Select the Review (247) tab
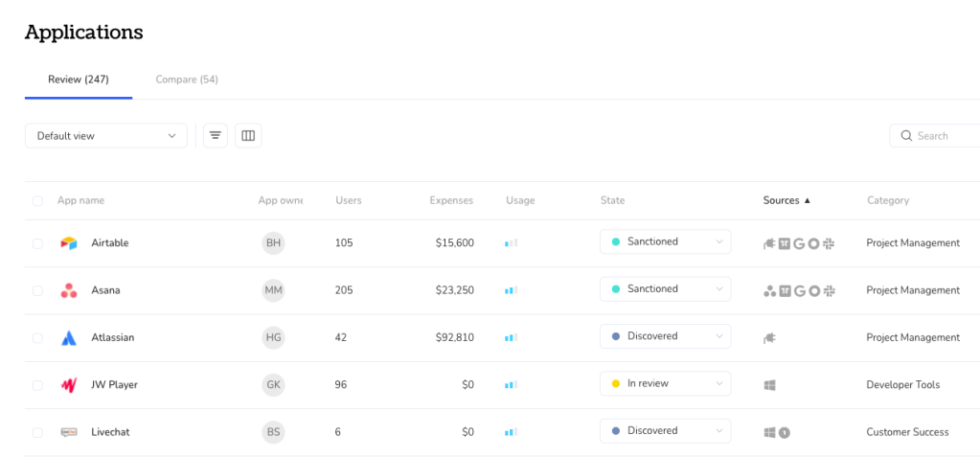This screenshot has width=980, height=458. [78, 80]
